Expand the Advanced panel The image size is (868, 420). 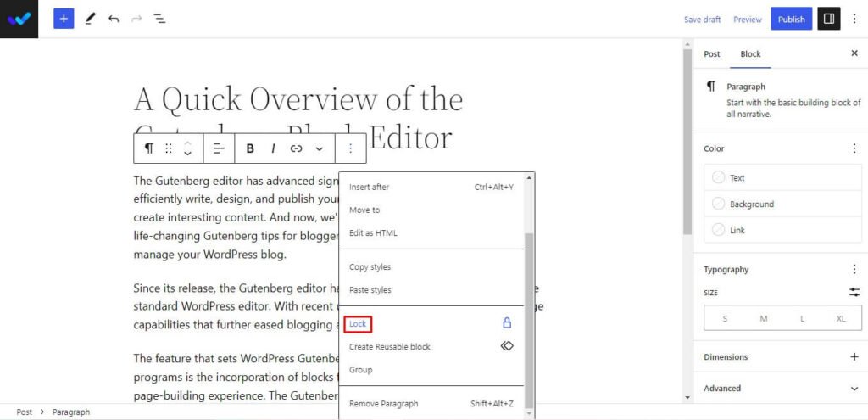pos(782,389)
